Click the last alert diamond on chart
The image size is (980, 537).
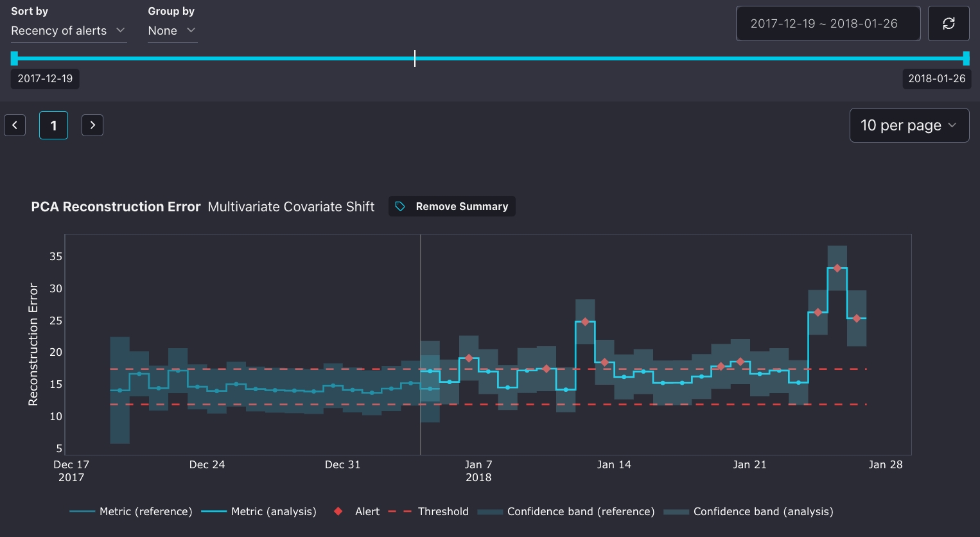click(857, 319)
